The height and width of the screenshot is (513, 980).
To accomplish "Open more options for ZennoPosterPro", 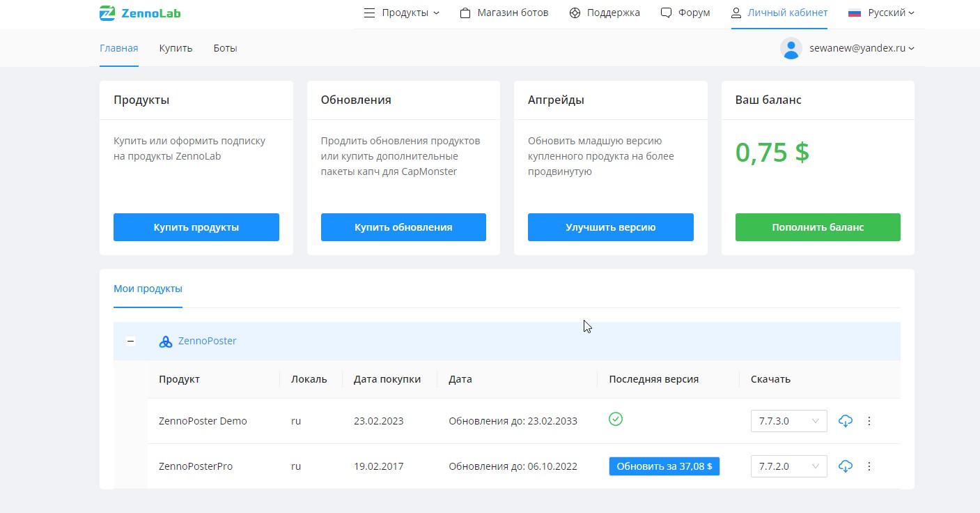I will 869,466.
